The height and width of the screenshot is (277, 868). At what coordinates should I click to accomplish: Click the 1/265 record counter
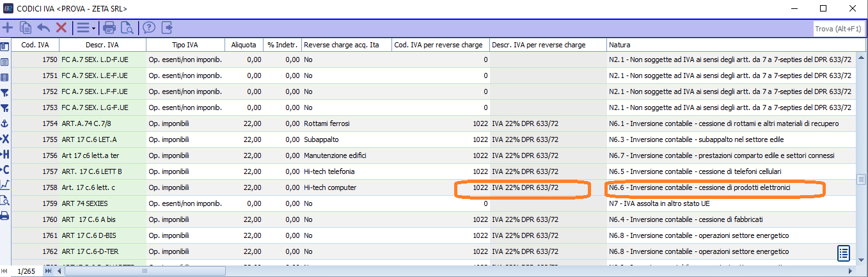click(26, 271)
